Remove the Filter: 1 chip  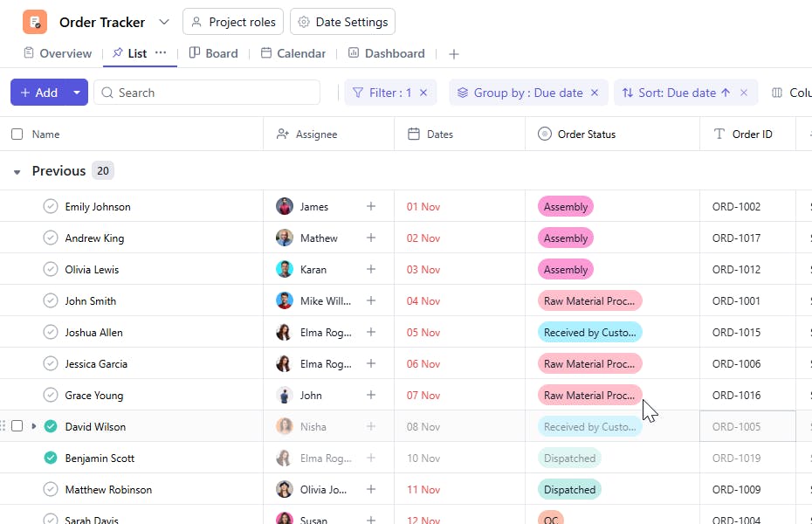(x=423, y=93)
